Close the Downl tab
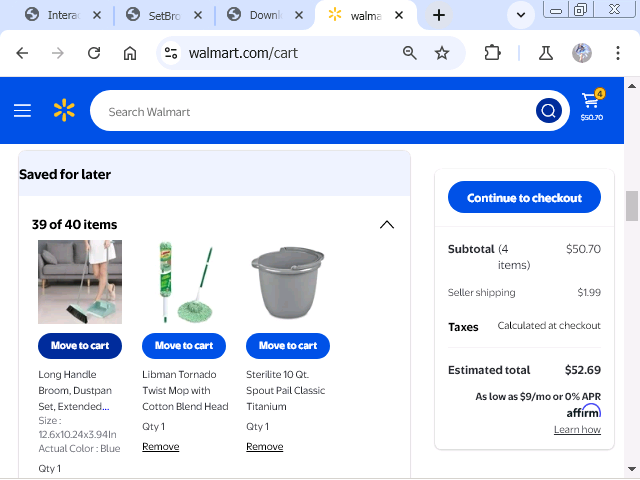The width and height of the screenshot is (640, 480). coord(299,16)
